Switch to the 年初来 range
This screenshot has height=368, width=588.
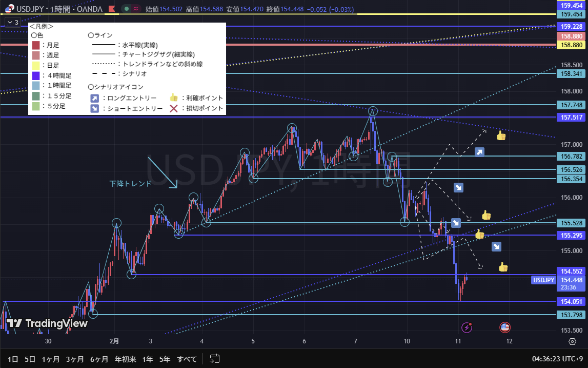click(126, 359)
